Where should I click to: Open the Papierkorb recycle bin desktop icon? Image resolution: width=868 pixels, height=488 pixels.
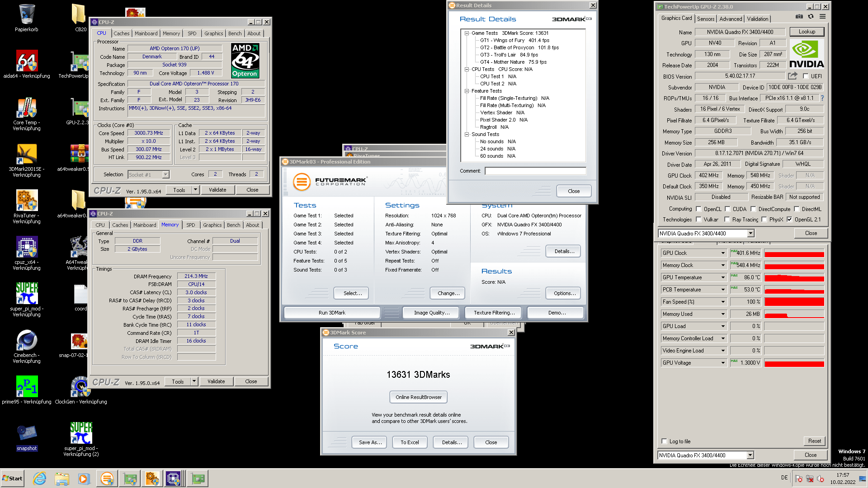pyautogui.click(x=27, y=18)
